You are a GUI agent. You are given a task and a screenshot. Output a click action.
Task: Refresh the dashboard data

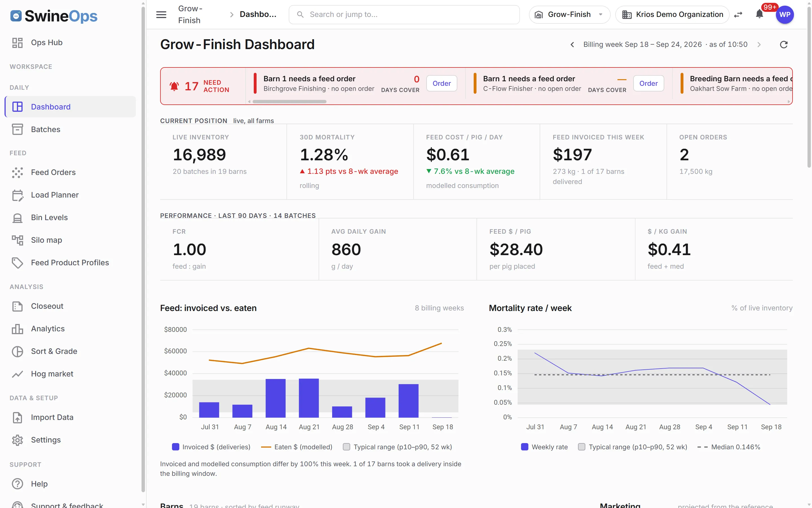click(x=784, y=44)
